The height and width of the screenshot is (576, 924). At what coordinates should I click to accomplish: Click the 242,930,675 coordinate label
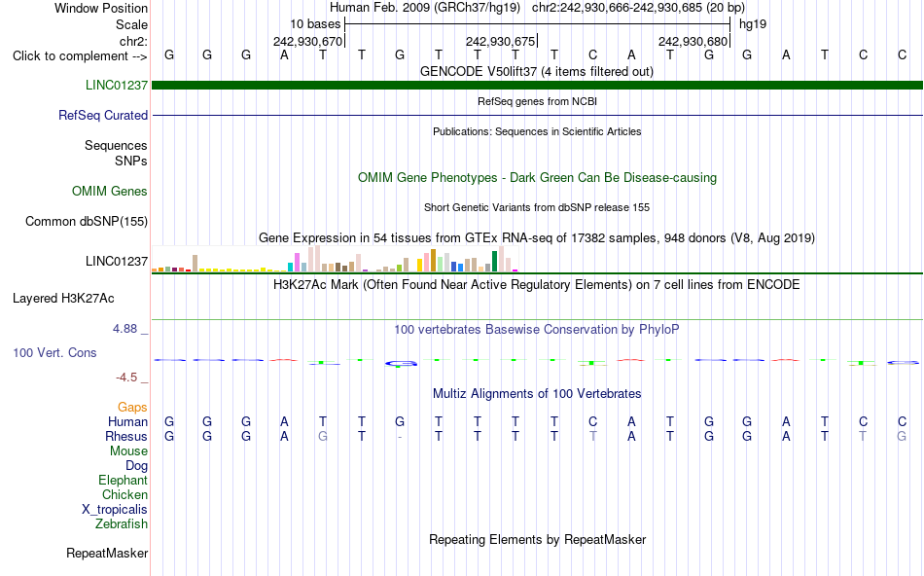(x=500, y=42)
